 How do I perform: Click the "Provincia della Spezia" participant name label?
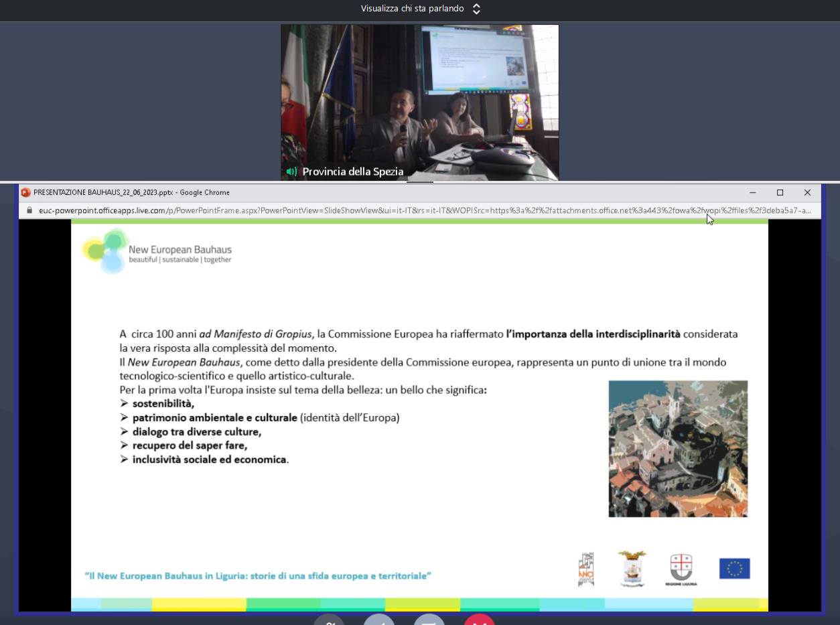coord(353,171)
